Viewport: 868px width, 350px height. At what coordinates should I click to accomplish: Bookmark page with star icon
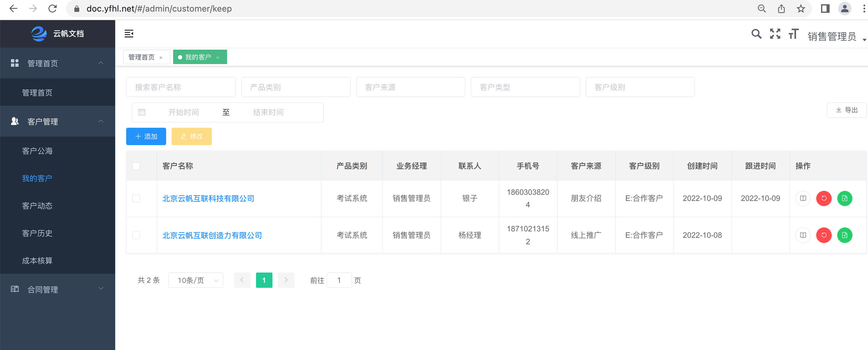click(801, 9)
